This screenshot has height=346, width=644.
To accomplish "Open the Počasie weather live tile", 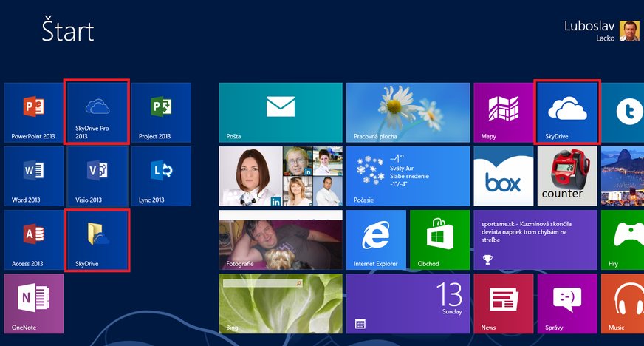I will click(x=408, y=176).
